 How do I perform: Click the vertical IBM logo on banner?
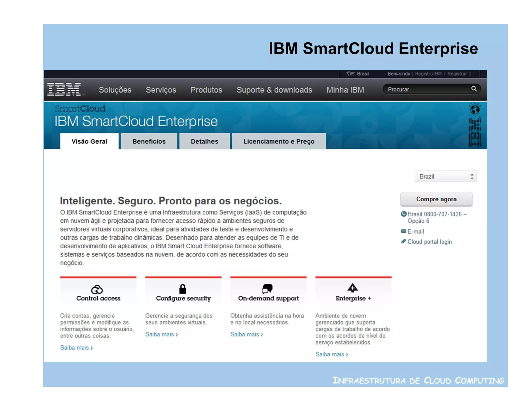475,132
